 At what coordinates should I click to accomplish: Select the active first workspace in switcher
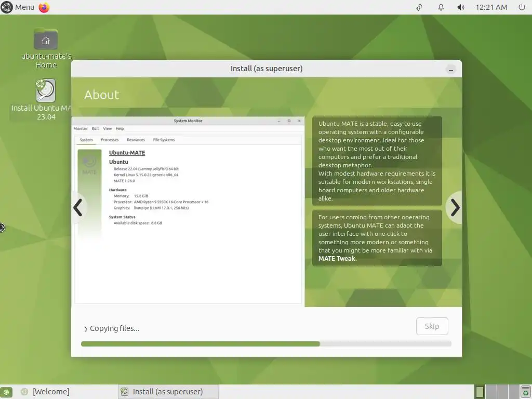(480, 392)
